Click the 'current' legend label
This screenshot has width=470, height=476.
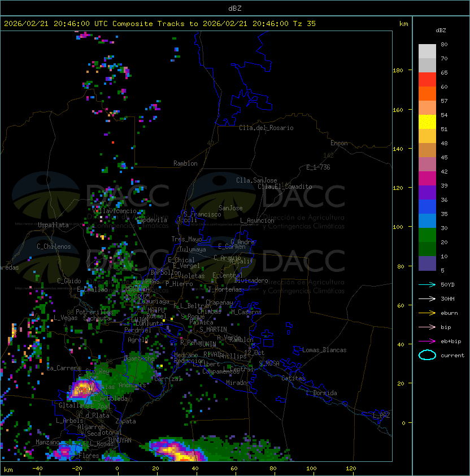(x=452, y=356)
